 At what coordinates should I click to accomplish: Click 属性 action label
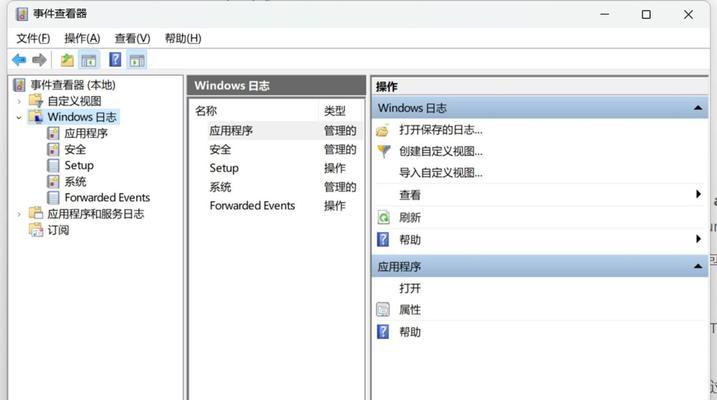click(410, 309)
